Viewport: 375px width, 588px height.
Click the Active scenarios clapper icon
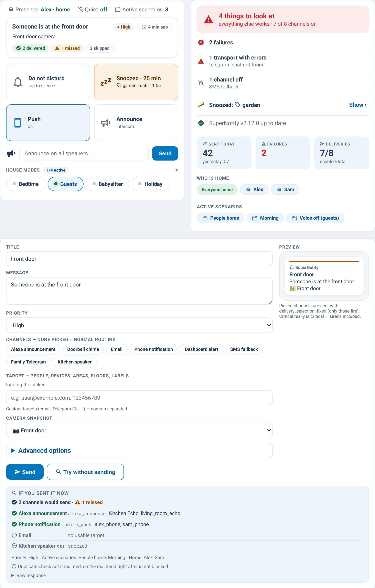coord(118,10)
